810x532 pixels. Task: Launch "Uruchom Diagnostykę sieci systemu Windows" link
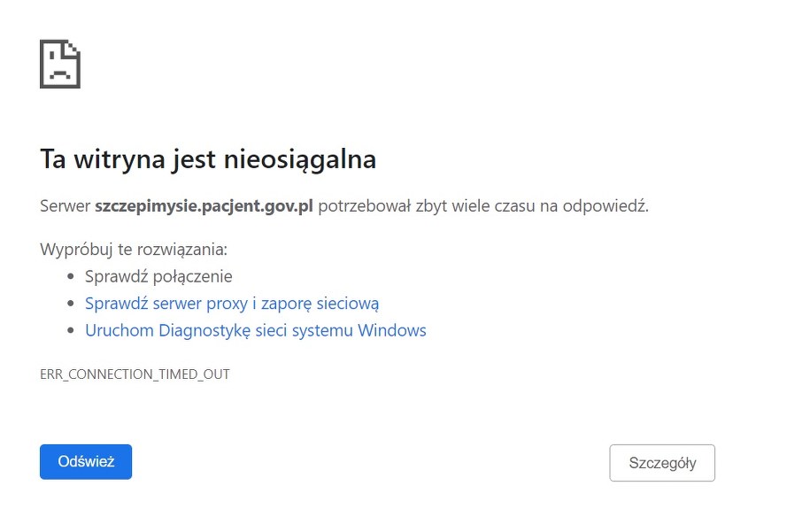pyautogui.click(x=256, y=331)
